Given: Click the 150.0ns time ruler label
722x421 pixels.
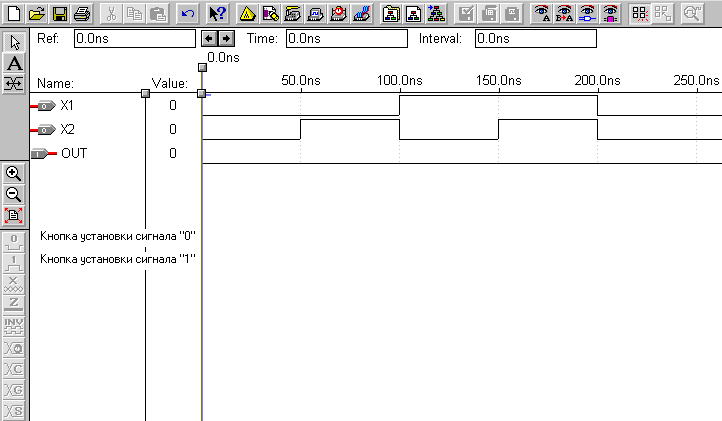Looking at the screenshot, I should 499,81.
